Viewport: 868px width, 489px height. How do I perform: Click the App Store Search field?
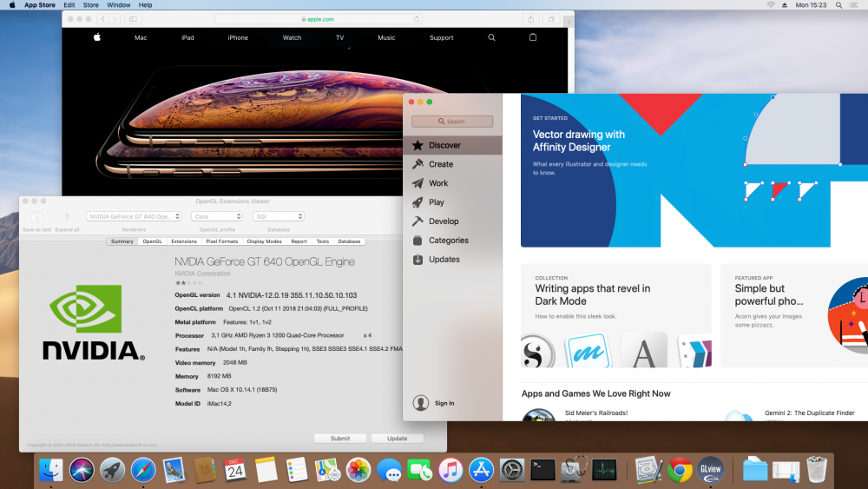coord(452,122)
